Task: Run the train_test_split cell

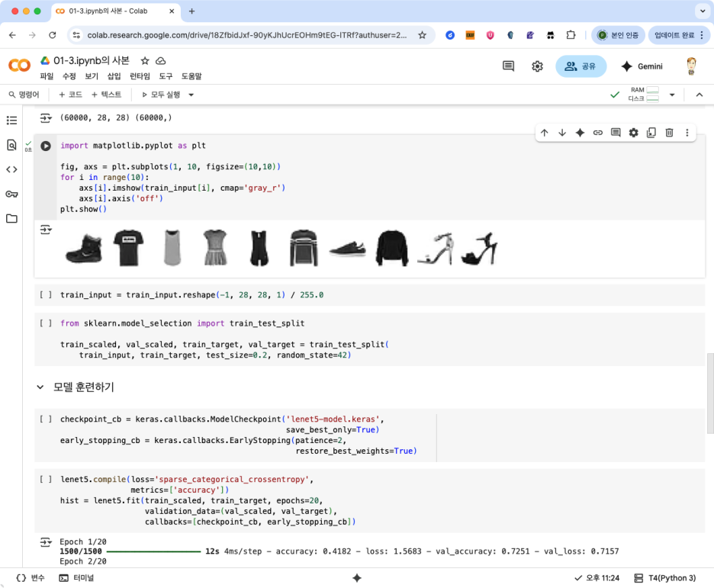Action: (x=46, y=323)
